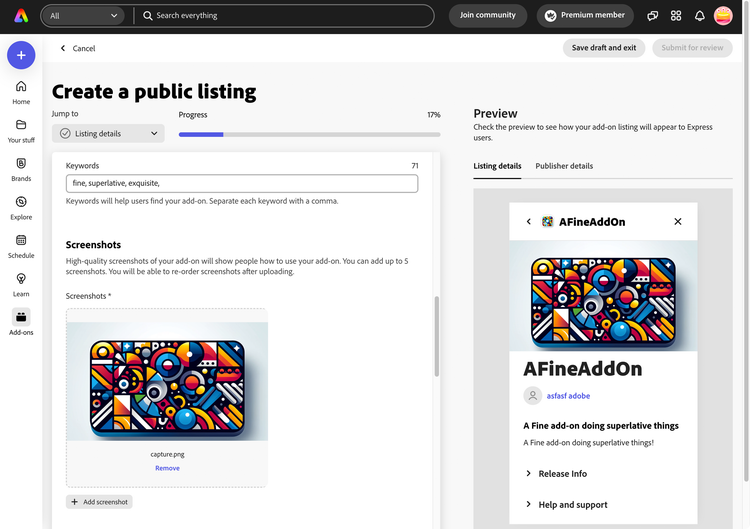Open asfasf adobe publisher link
Image resolution: width=750 pixels, height=529 pixels.
568,396
